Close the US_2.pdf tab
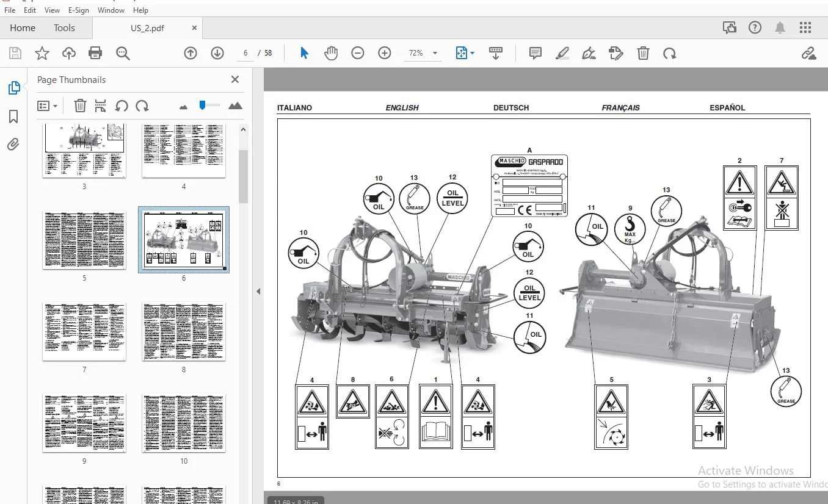828x504 pixels. [x=195, y=28]
